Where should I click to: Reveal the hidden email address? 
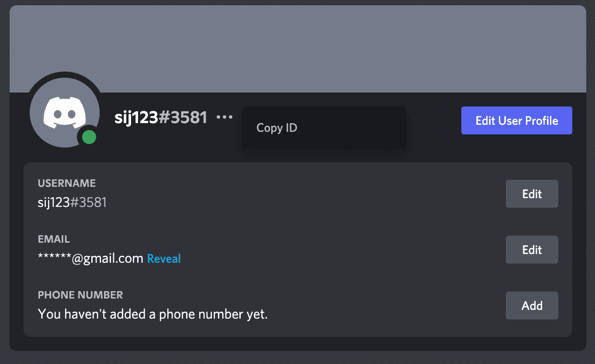coord(164,259)
